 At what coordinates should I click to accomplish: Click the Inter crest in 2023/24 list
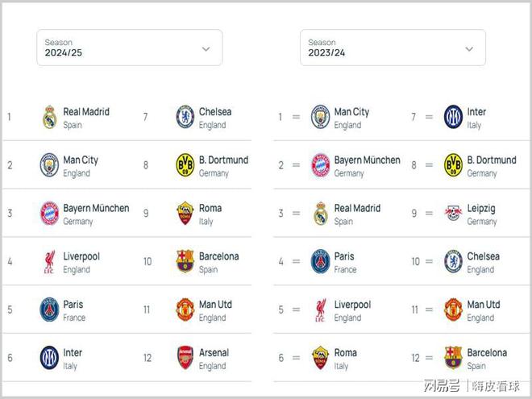453,117
